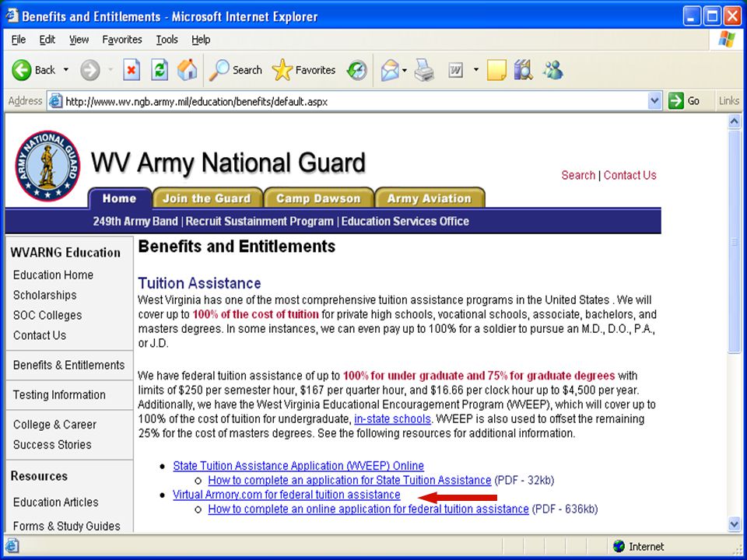Open the Edit menu
Viewport: 747px width, 560px height.
click(x=47, y=40)
